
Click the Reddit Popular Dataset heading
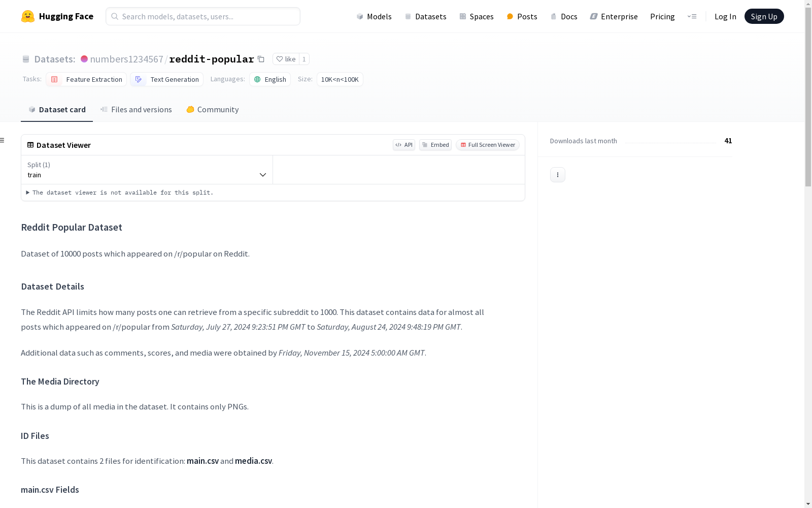72,227
